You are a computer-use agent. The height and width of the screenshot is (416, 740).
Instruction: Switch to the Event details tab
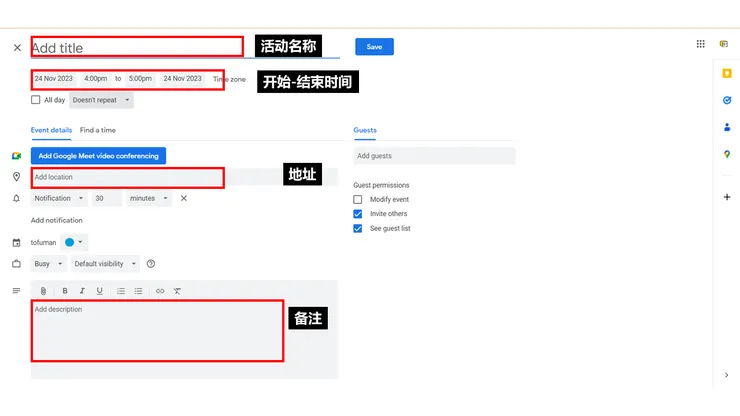[51, 130]
